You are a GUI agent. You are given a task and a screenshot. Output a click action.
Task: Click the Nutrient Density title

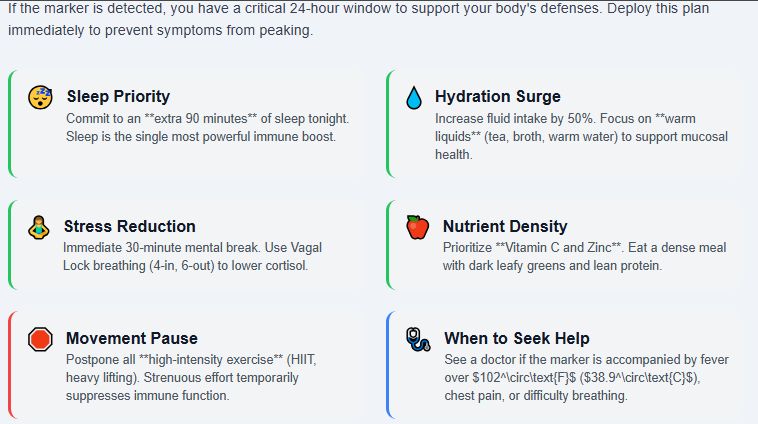pos(504,226)
